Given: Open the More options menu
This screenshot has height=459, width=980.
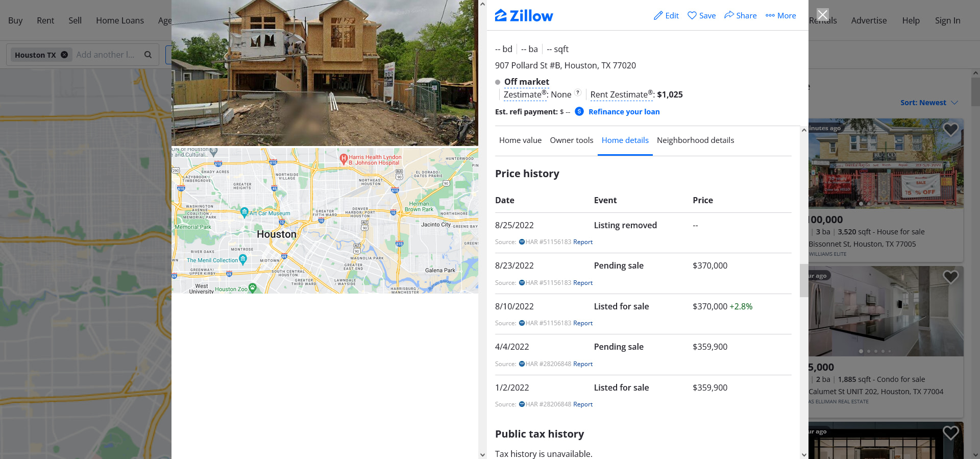Looking at the screenshot, I should (x=780, y=15).
